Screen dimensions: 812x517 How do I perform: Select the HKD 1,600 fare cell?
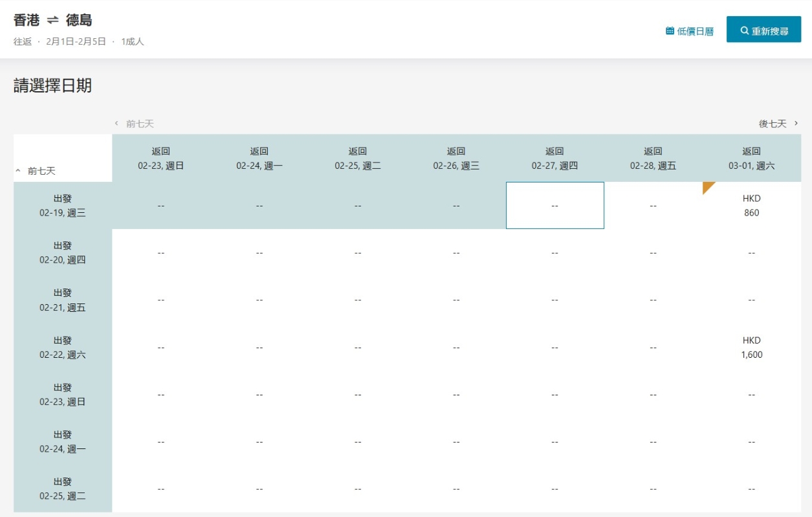pyautogui.click(x=751, y=347)
